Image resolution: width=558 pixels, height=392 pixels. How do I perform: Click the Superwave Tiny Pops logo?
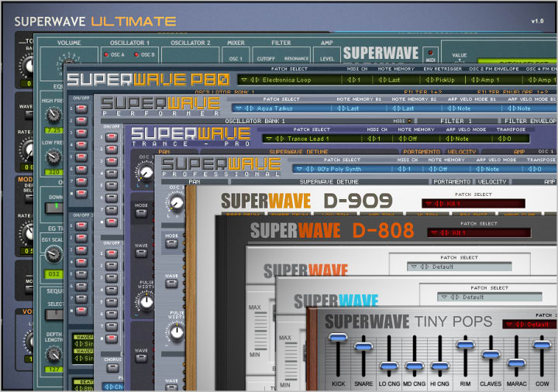(408, 322)
